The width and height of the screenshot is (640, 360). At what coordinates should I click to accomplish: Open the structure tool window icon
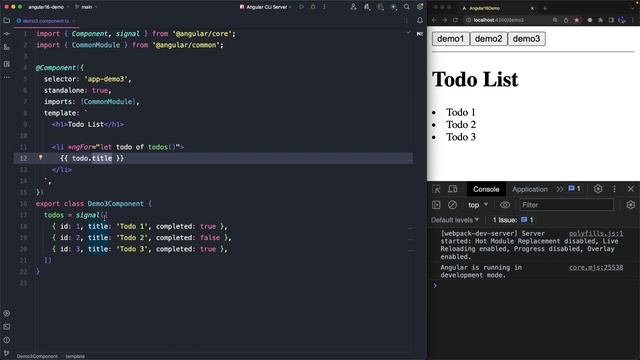pos(7,48)
